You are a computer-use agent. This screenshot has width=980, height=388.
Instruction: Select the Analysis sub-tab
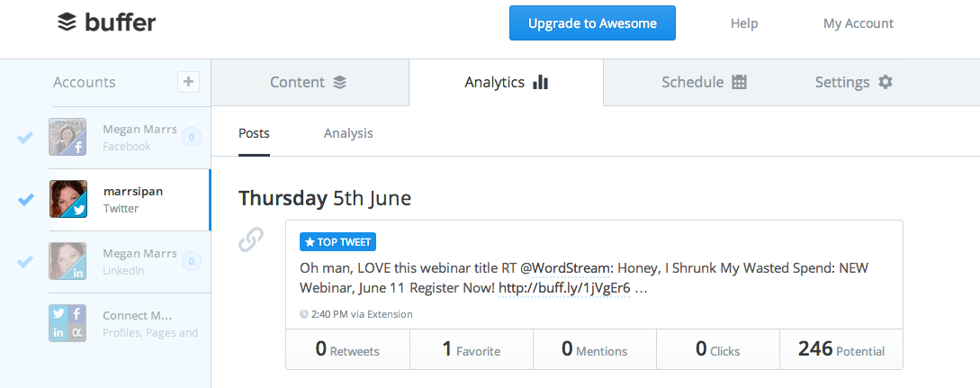[x=348, y=133]
